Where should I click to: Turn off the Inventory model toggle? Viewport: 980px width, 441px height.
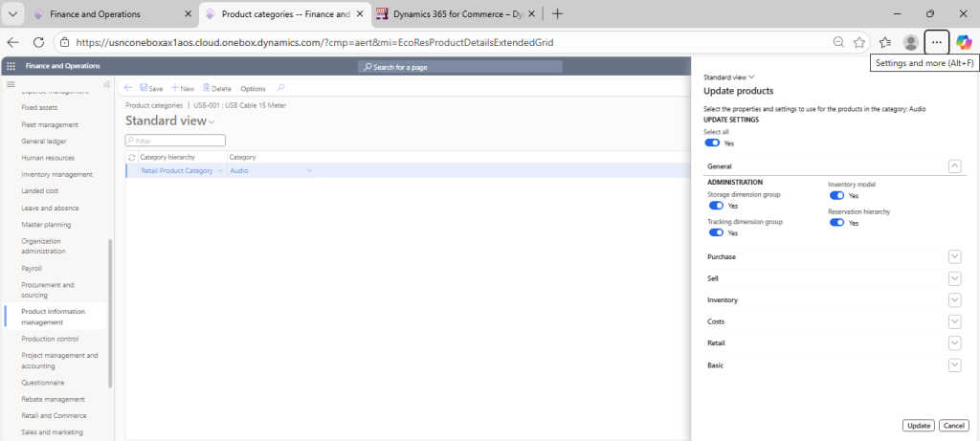[x=836, y=195]
